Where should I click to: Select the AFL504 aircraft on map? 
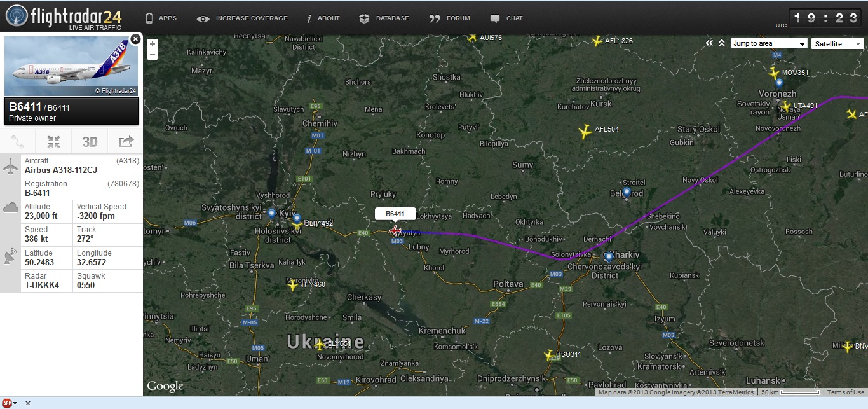(585, 132)
